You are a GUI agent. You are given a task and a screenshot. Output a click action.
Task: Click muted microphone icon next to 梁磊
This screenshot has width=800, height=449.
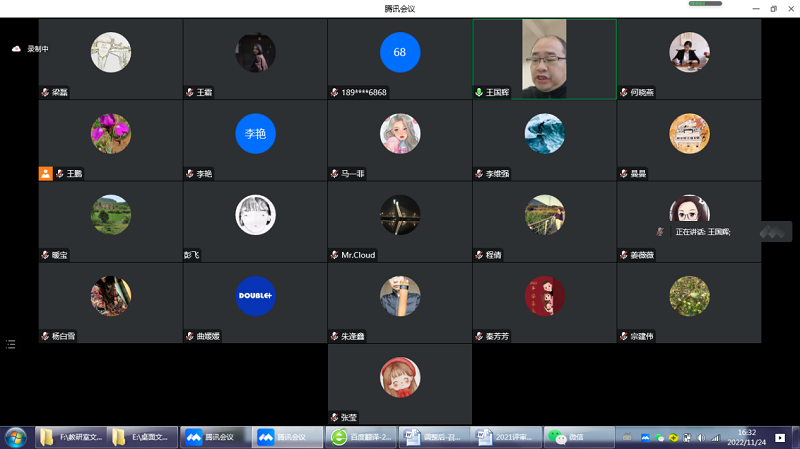pos(45,92)
